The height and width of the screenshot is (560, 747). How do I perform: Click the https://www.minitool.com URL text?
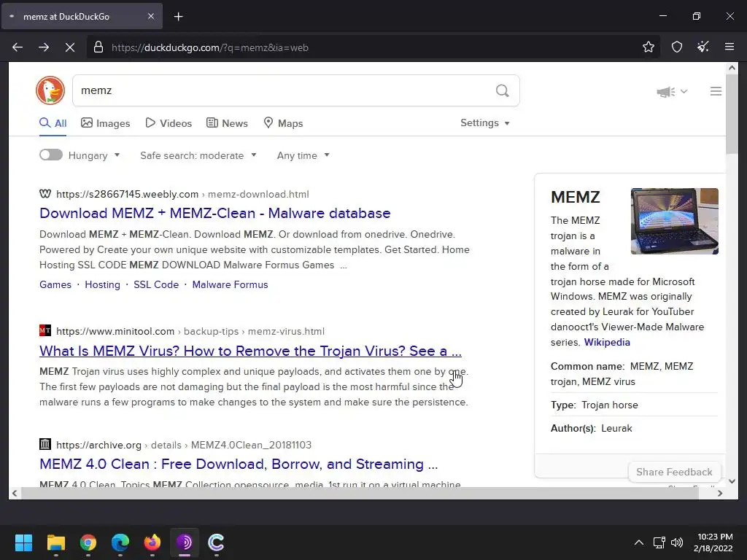(115, 331)
